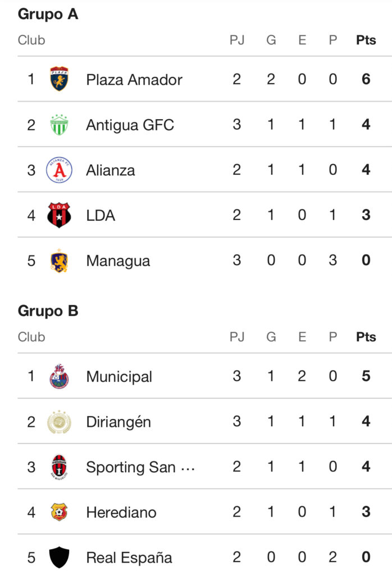Click the Alianza club logo
The height and width of the screenshot is (575, 392).
click(59, 170)
